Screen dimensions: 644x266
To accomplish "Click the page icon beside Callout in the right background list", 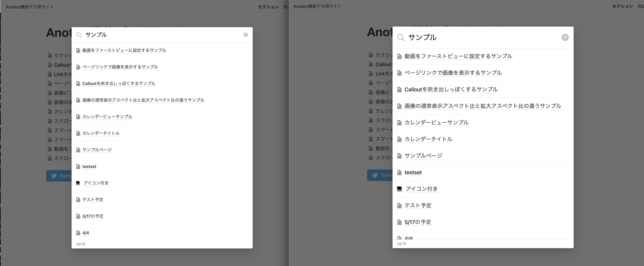I will [371, 64].
